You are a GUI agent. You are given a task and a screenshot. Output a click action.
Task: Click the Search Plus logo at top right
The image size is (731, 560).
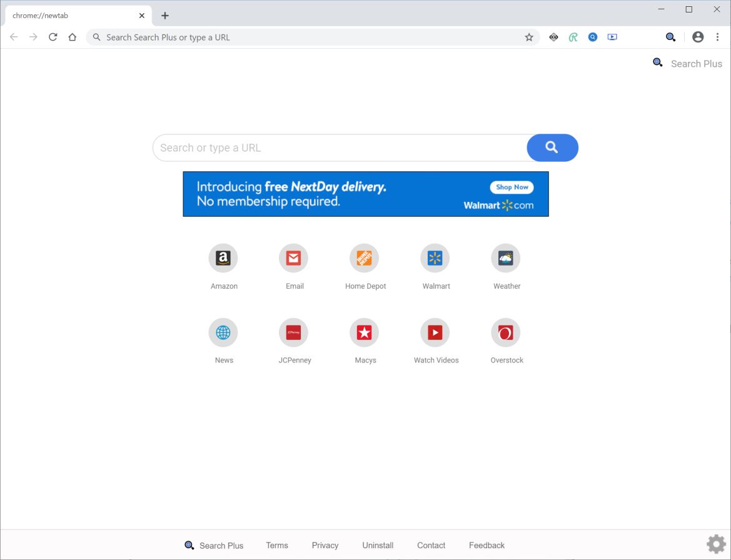[x=688, y=63]
